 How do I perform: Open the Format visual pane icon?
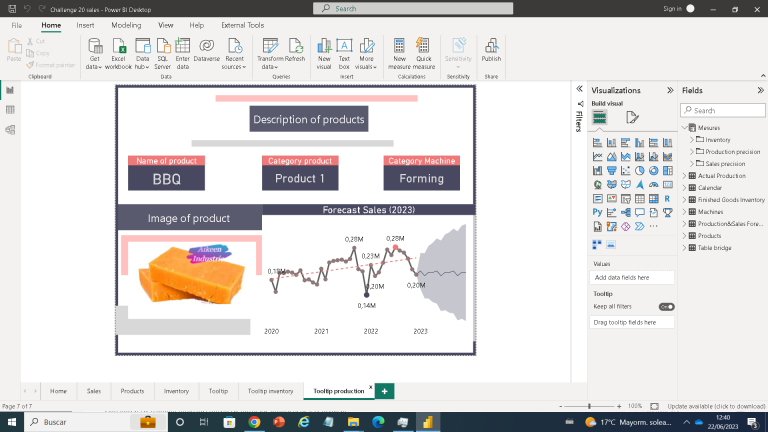click(x=632, y=117)
